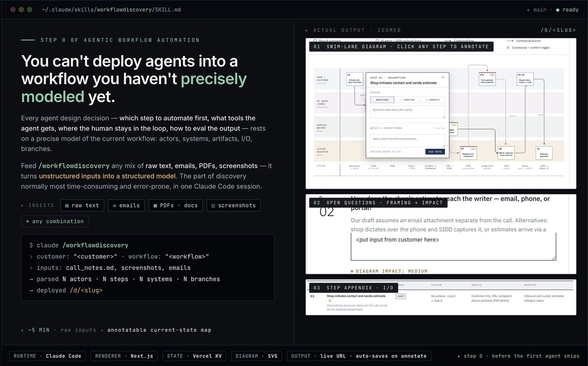Click the 'Conditional — confirm trigger' legend entry
Screen dimensions: 588x366
528,48
